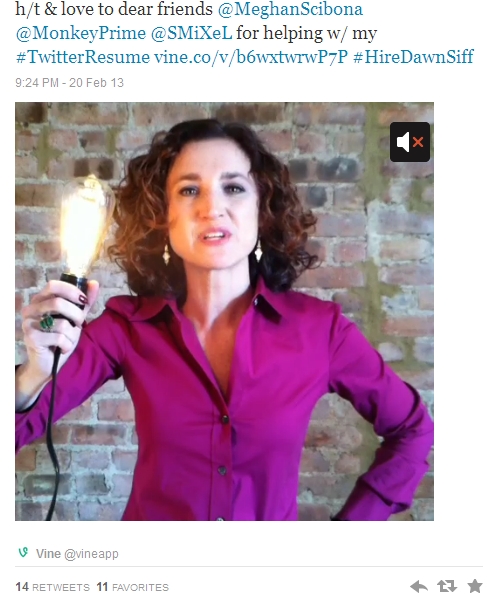Click the green Vine logo icon
The height and width of the screenshot is (595, 487).
23,552
